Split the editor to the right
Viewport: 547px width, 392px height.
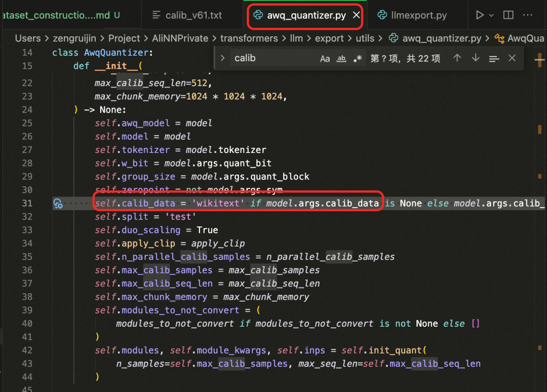point(509,15)
